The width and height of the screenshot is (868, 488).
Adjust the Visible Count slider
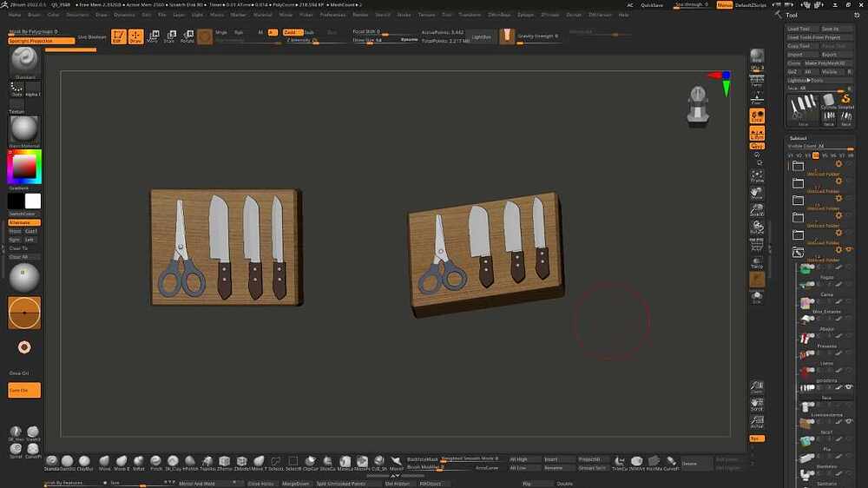(x=820, y=147)
